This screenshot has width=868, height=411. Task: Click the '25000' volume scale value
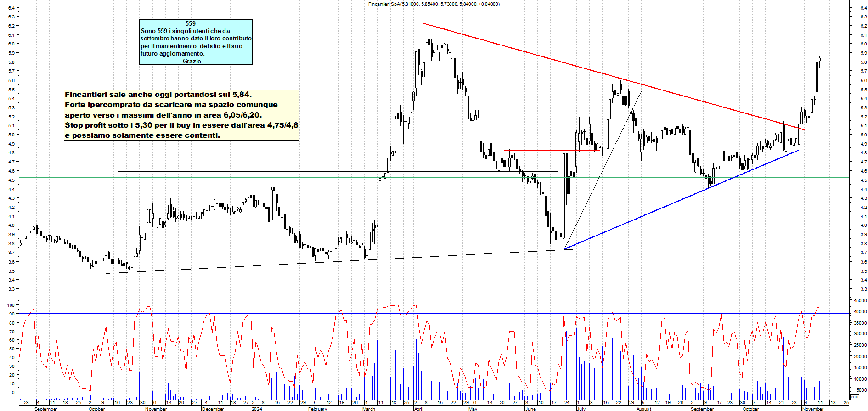point(860,345)
